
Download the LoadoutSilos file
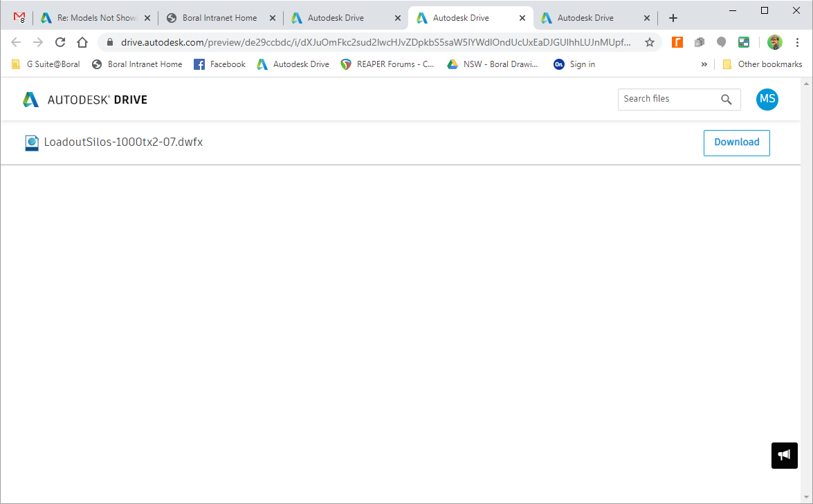point(737,142)
